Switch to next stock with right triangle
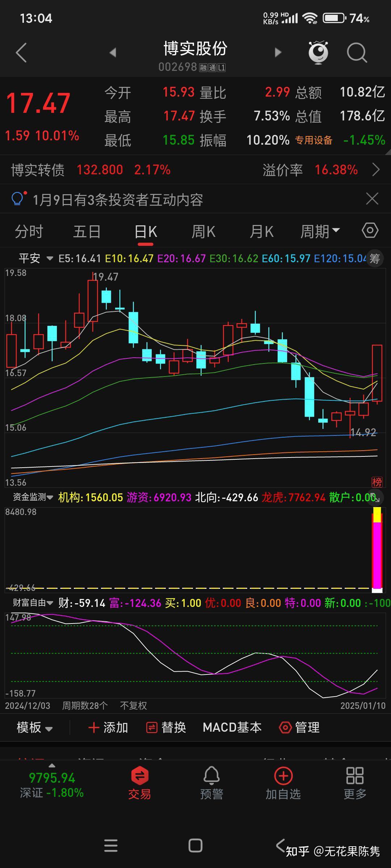This screenshot has width=391, height=868. click(278, 53)
